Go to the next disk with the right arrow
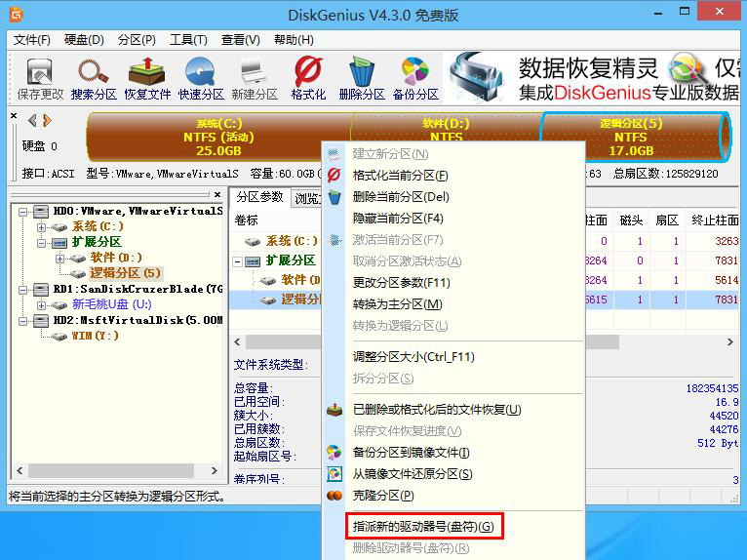The image size is (747, 560). pos(47,120)
